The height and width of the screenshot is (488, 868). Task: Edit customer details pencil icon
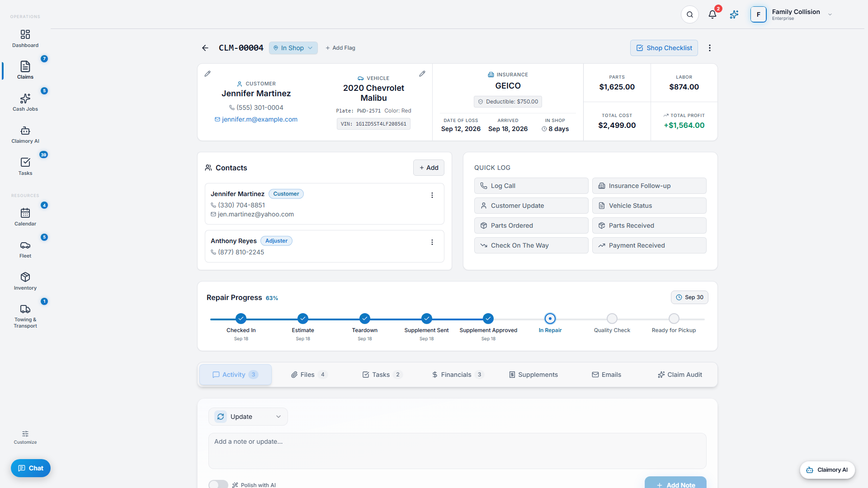tap(208, 74)
